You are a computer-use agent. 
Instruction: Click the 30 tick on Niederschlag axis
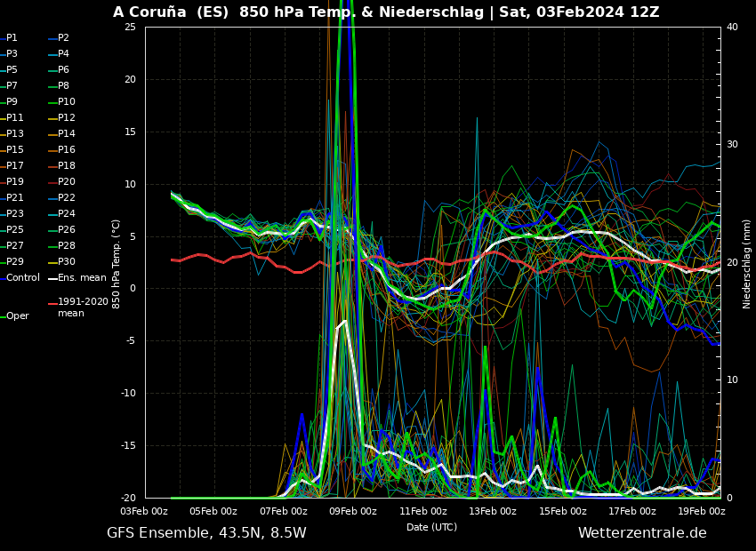[732, 145]
